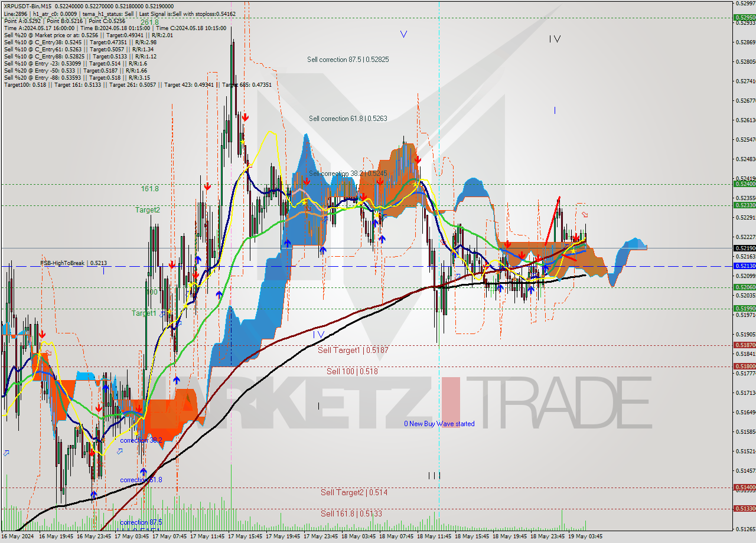Select the '17 May 03:45' time label

click(x=131, y=537)
